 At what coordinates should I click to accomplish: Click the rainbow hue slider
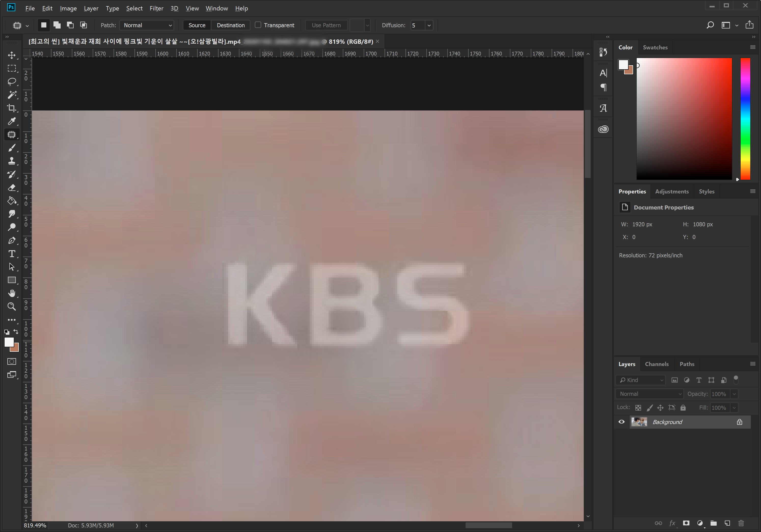(745, 119)
